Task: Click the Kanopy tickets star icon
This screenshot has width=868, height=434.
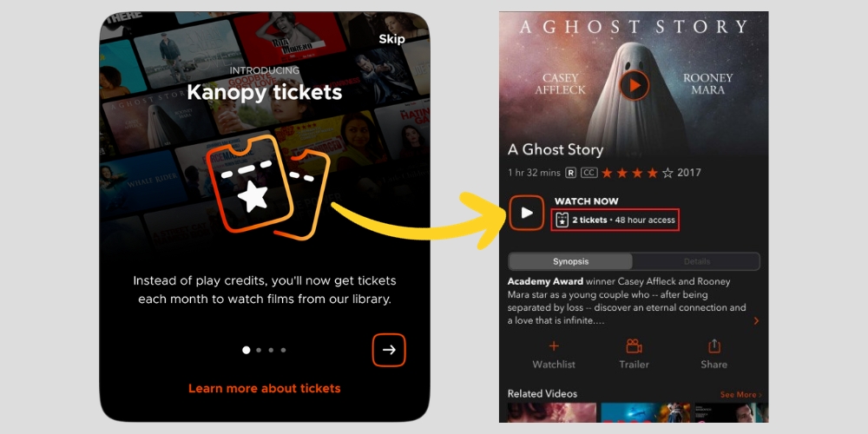Action: tap(267, 187)
